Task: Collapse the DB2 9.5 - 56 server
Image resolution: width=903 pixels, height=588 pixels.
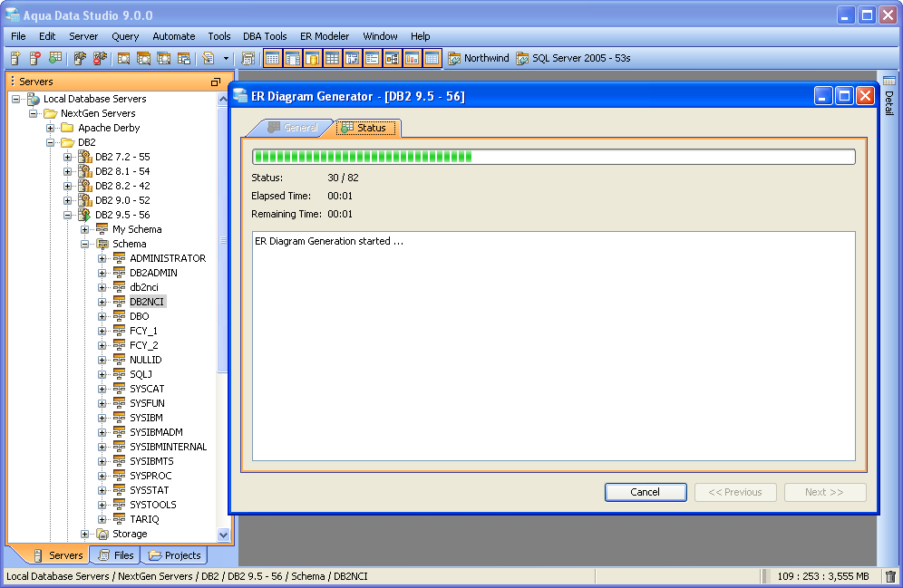Action: (x=68, y=215)
